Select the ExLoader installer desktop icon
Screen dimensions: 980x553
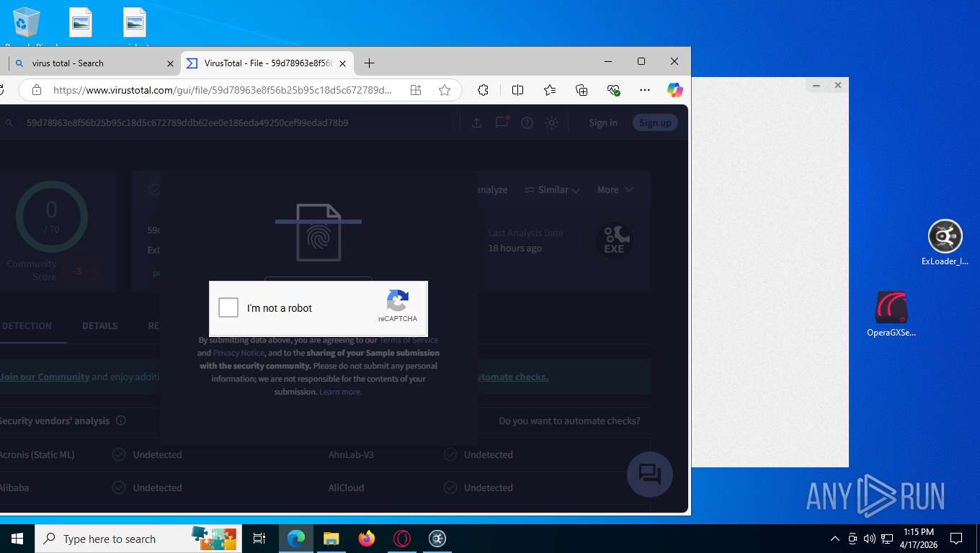(945, 243)
